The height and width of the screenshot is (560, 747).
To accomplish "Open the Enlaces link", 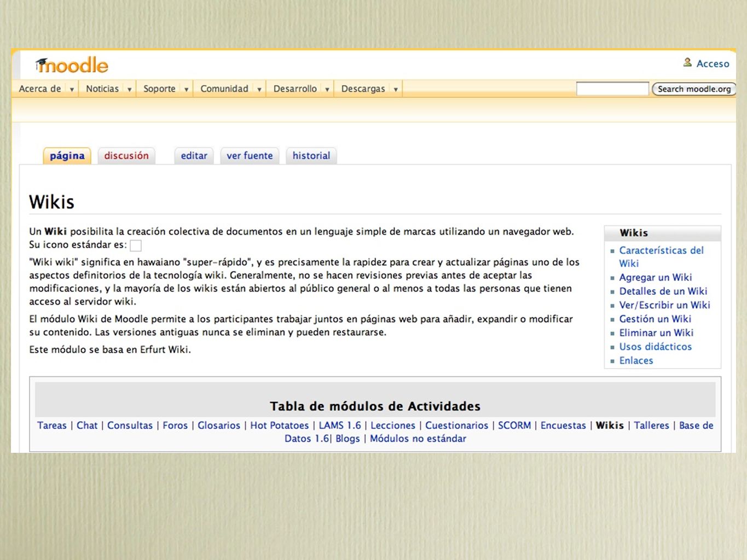I will pos(636,360).
